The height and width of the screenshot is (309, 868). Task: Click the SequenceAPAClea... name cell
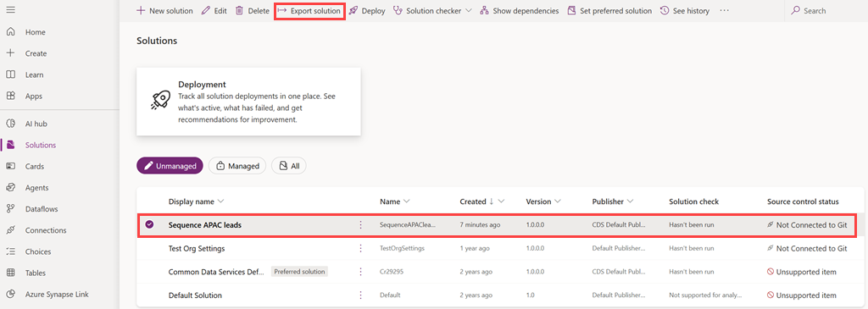(408, 225)
